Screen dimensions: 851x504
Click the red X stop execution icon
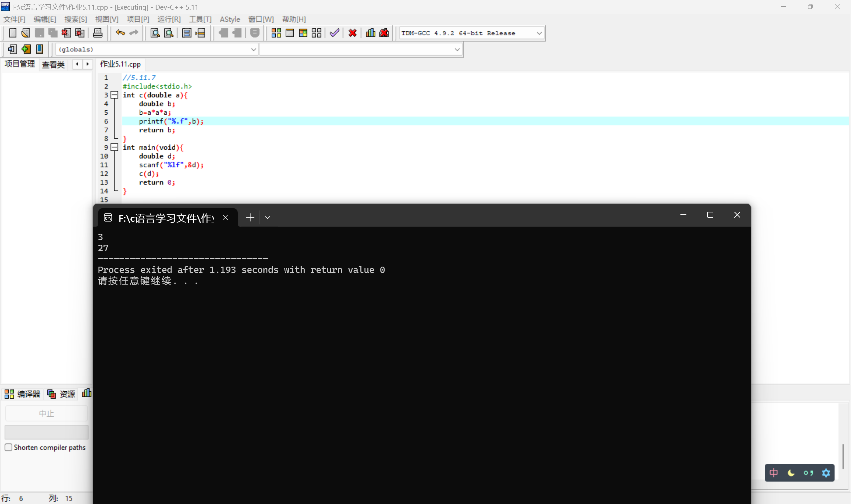coord(352,33)
